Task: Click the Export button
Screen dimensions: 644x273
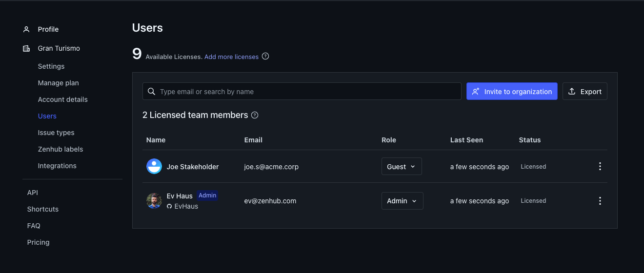Action: point(585,91)
